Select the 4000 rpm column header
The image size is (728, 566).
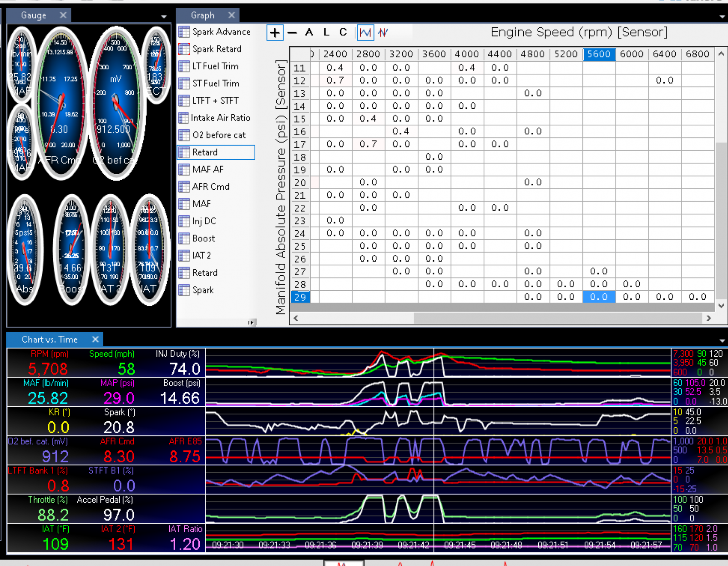point(467,54)
